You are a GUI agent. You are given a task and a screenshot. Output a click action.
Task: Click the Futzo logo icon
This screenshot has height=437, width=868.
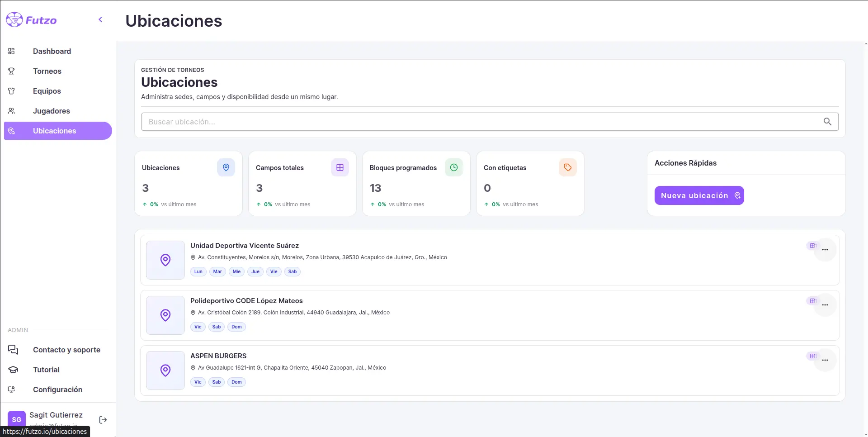coord(14,19)
